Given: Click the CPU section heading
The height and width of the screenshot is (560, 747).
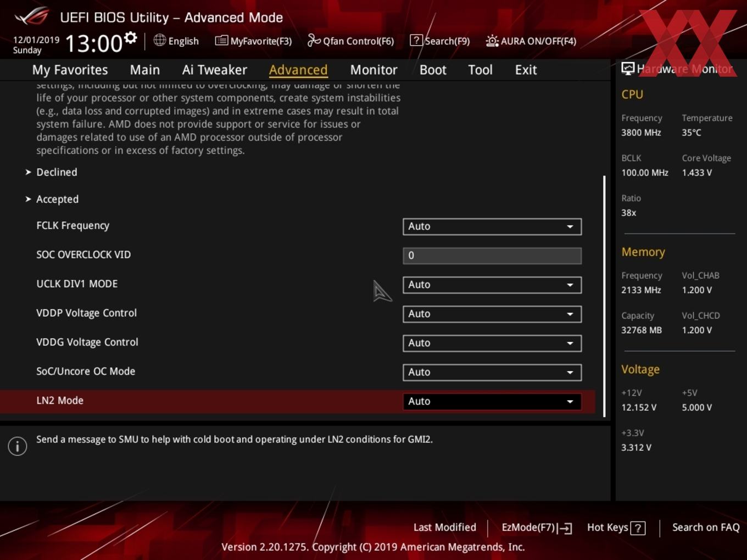Looking at the screenshot, I should click(x=632, y=94).
